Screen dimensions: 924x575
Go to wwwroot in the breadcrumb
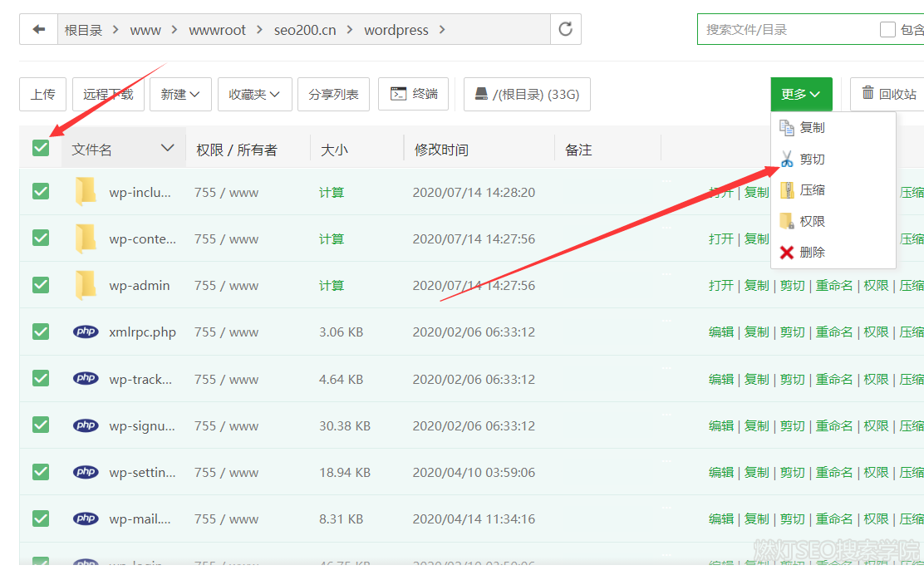click(217, 30)
